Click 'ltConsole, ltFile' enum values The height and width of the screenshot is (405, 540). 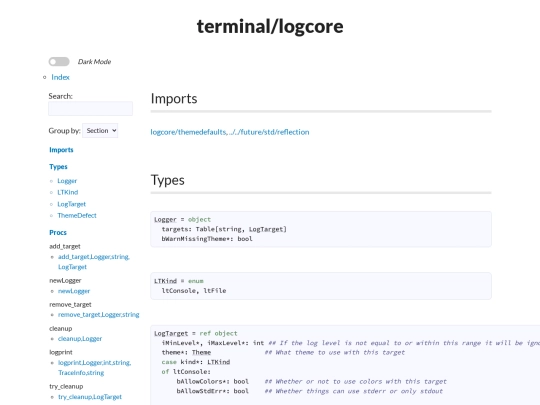tap(194, 291)
